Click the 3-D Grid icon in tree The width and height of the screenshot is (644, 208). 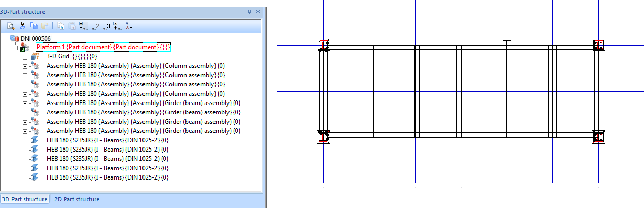click(35, 56)
